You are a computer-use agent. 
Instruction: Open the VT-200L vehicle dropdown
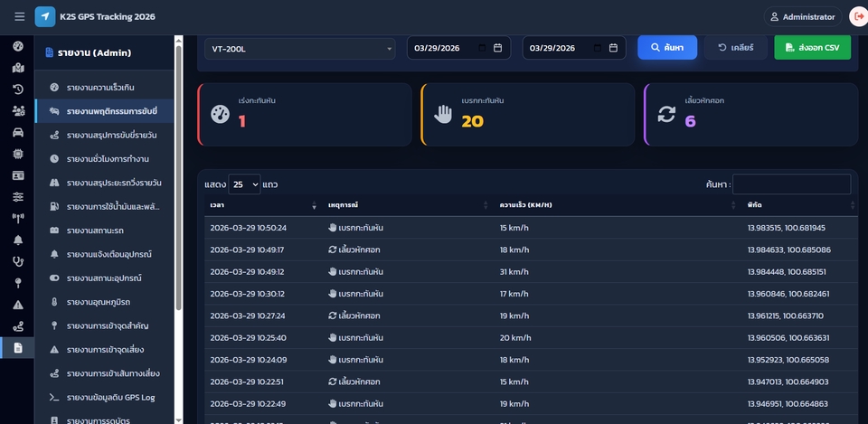coord(300,48)
